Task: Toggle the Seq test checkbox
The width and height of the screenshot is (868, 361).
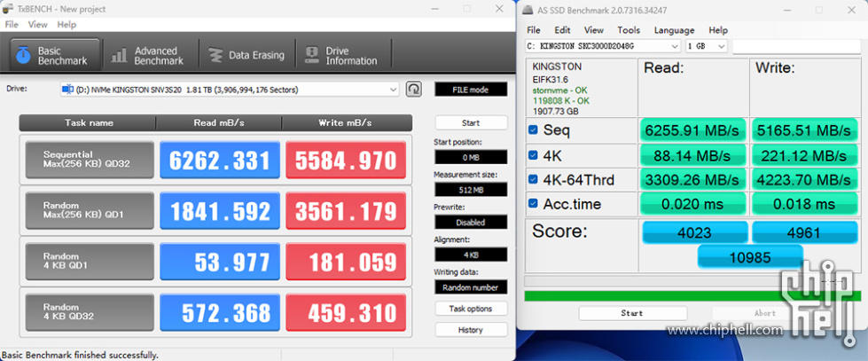Action: click(x=533, y=130)
